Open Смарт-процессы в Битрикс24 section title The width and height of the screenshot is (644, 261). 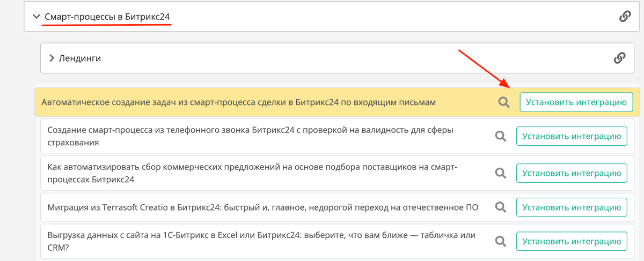click(x=107, y=17)
